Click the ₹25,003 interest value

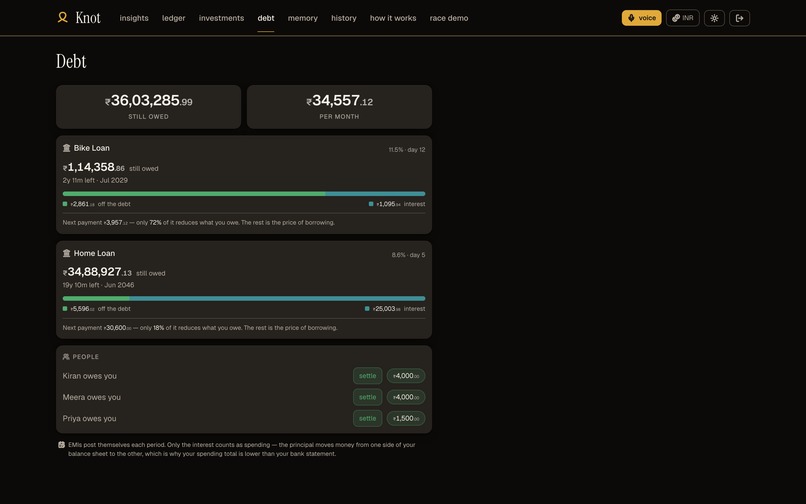point(387,309)
